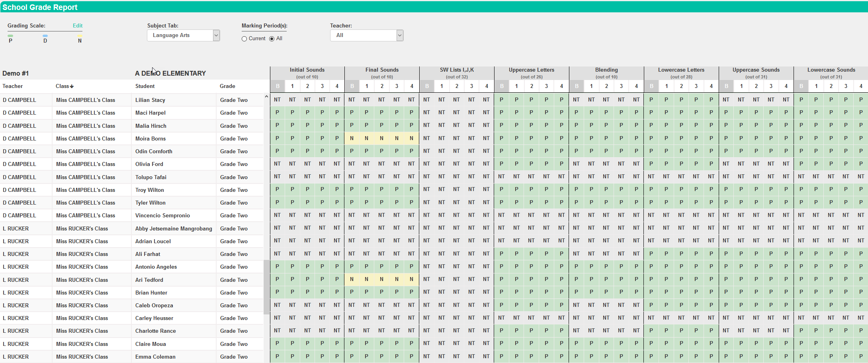
Task: Click the blue D grading scale swatch
Action: [x=45, y=36]
